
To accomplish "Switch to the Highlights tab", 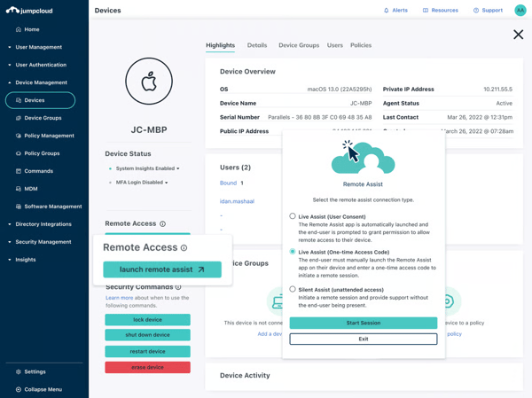I will [x=220, y=45].
